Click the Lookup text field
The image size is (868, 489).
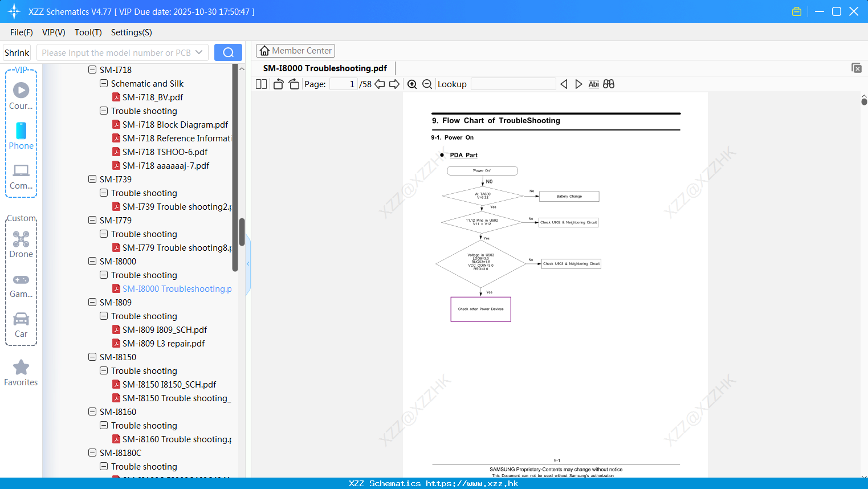click(x=513, y=84)
